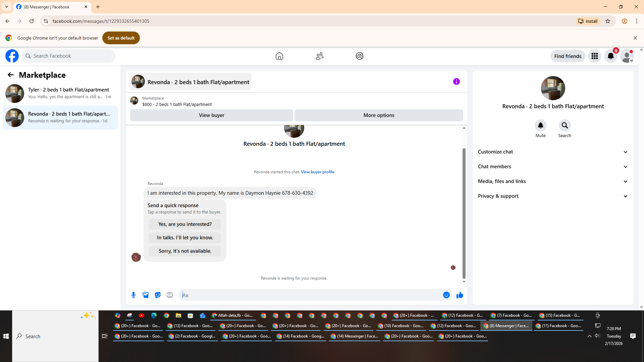Click the View buyer button
This screenshot has height=362, width=644.
tap(211, 115)
